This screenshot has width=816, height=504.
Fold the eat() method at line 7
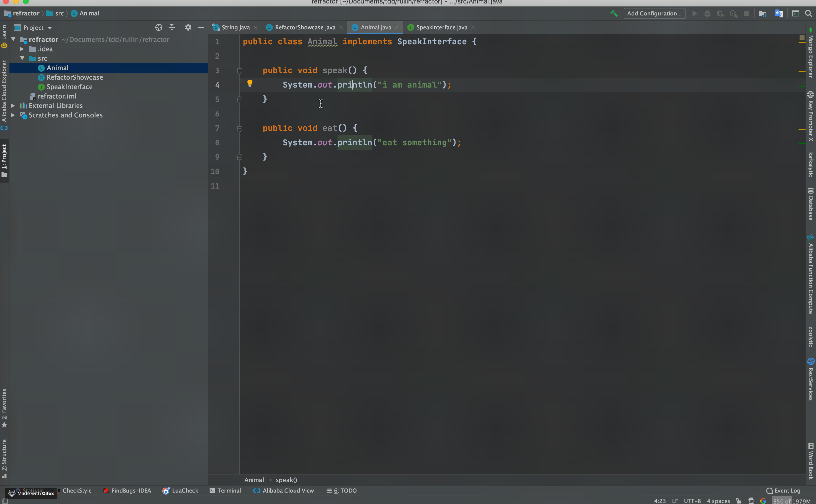239,128
